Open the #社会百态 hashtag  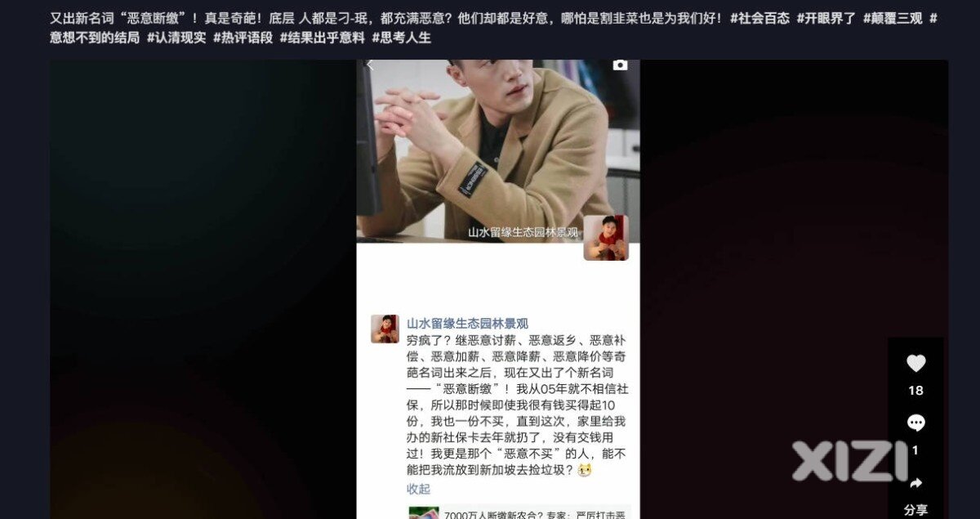click(759, 18)
